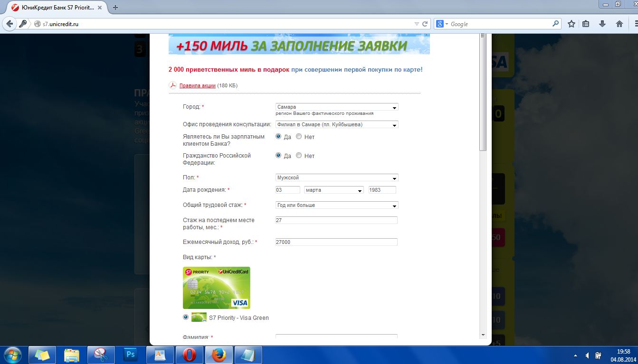638x364 pixels.
Task: Open the bookmarks list icon
Action: pyautogui.click(x=586, y=24)
